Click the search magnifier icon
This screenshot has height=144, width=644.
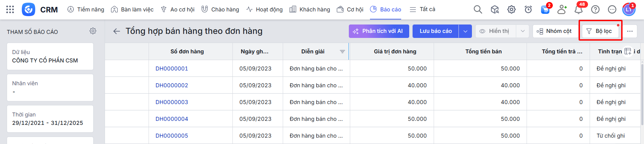point(478,9)
